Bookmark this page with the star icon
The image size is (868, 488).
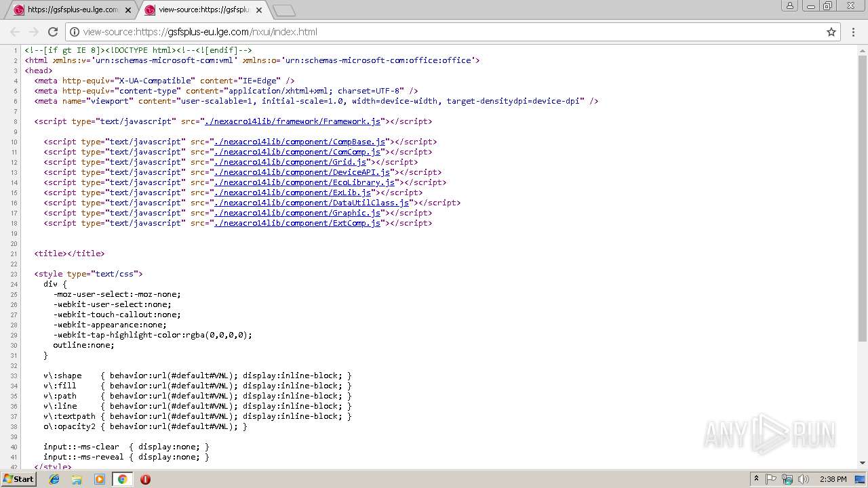[831, 32]
